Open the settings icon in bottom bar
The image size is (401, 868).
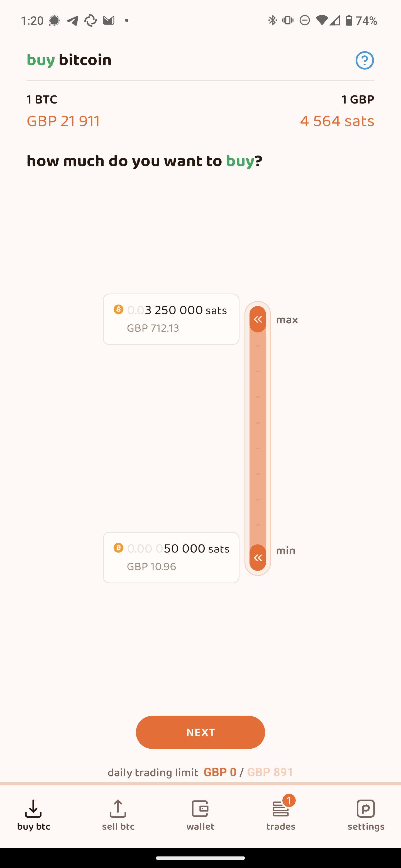click(366, 809)
